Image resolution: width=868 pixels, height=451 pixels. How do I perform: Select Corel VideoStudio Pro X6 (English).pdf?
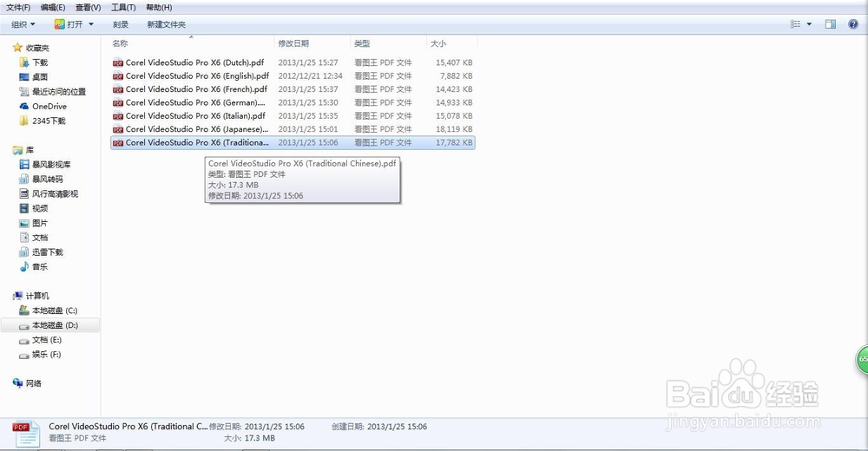[x=198, y=75]
